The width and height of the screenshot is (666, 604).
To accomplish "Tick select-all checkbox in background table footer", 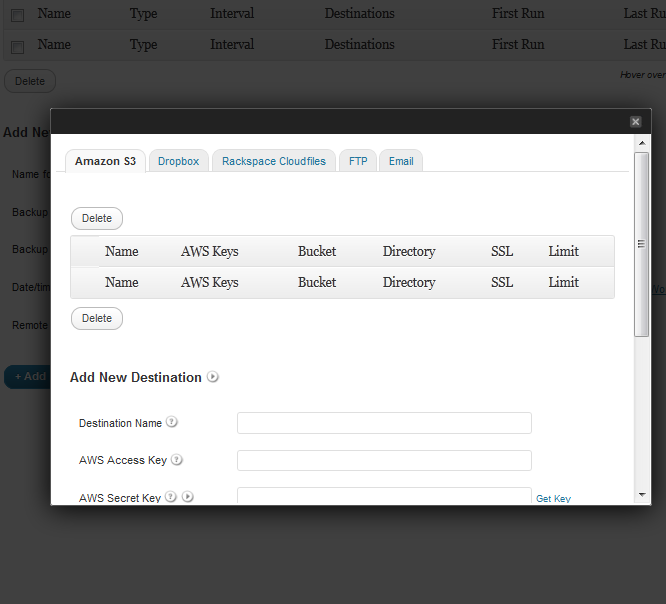I will tap(17, 47).
